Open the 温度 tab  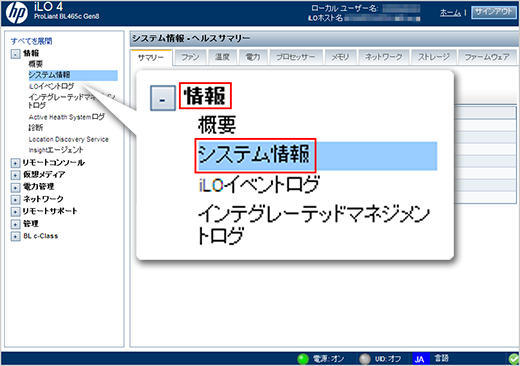click(222, 57)
